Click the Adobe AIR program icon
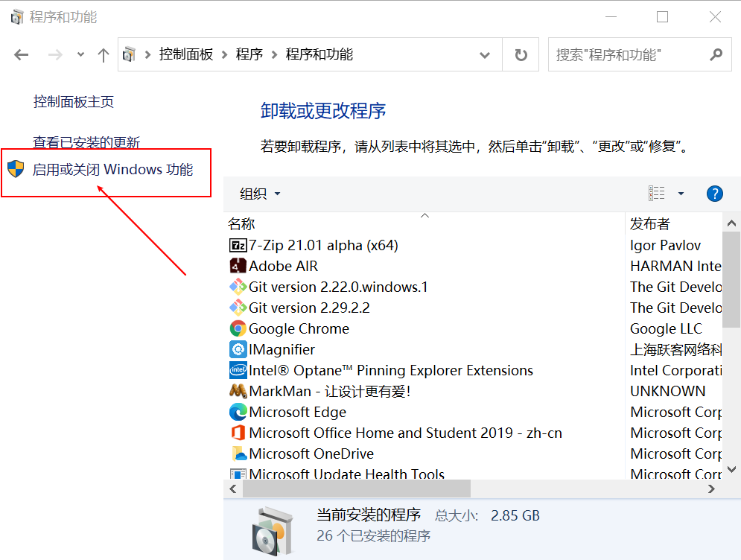The image size is (741, 560). click(x=238, y=266)
